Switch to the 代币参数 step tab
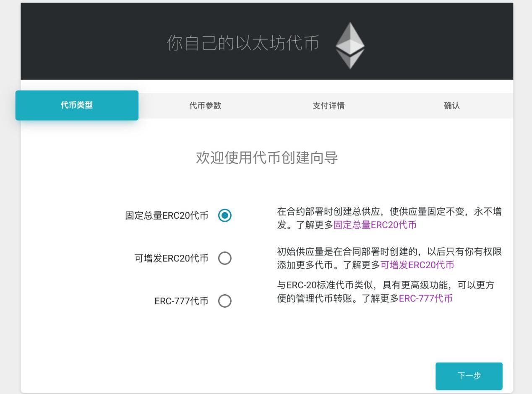Viewport: 532px width, 394px height. tap(205, 106)
